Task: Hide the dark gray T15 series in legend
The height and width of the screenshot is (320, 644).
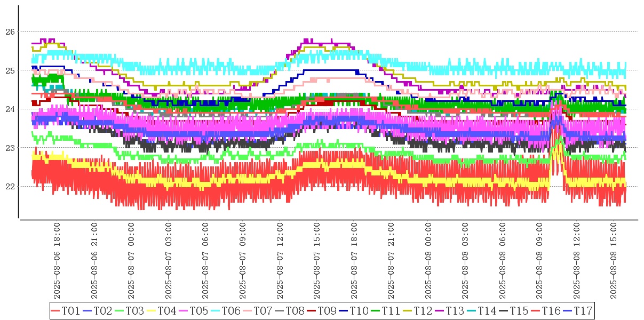Action: click(519, 311)
